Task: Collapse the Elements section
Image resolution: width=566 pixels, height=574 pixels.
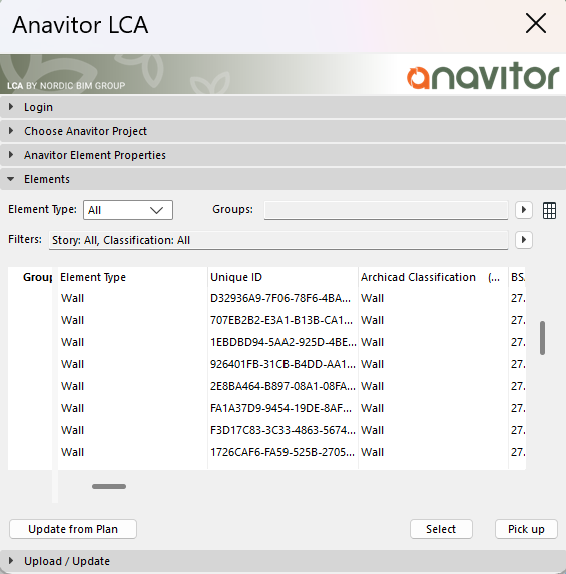Action: pos(283,179)
